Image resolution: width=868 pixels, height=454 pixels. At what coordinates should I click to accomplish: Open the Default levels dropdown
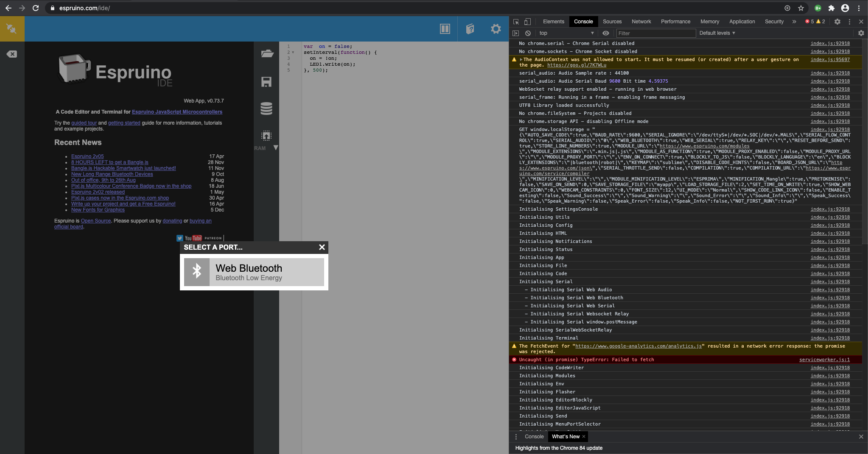coord(717,33)
